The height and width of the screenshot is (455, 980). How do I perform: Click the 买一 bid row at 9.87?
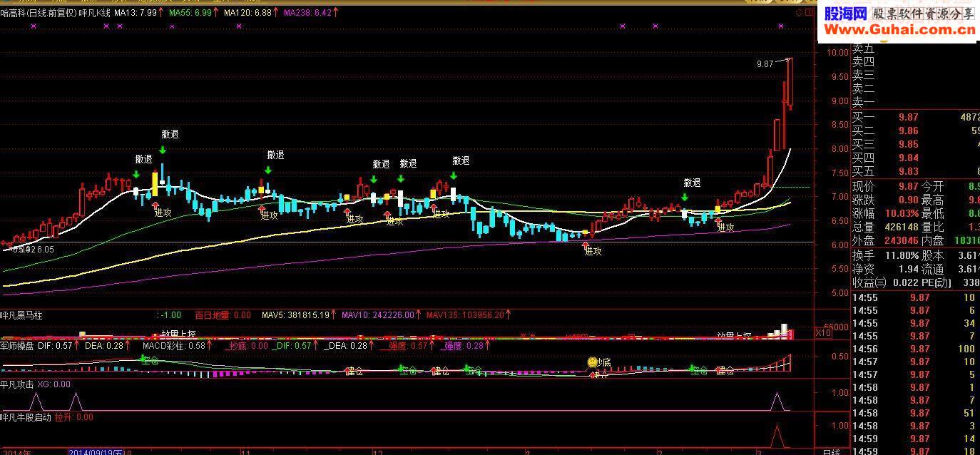916,117
